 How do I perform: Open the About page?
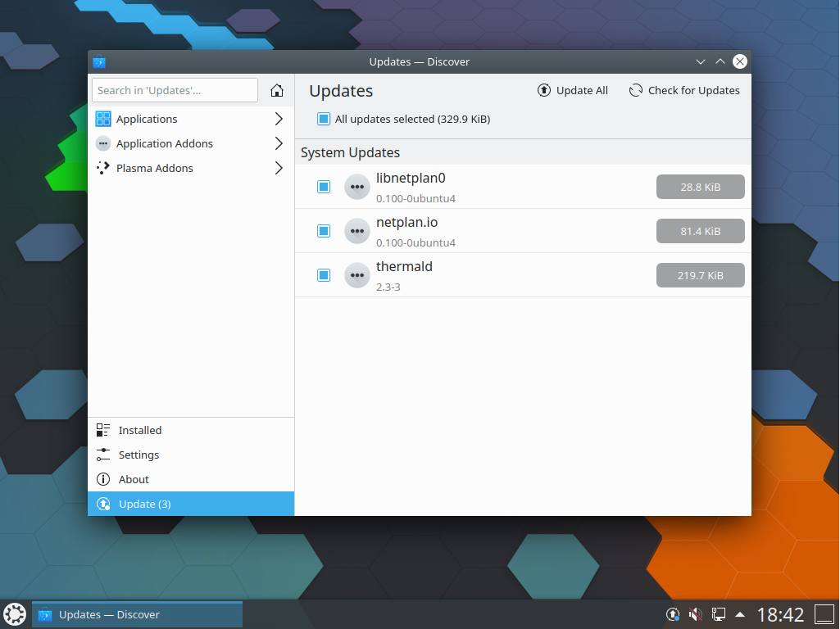click(x=191, y=480)
